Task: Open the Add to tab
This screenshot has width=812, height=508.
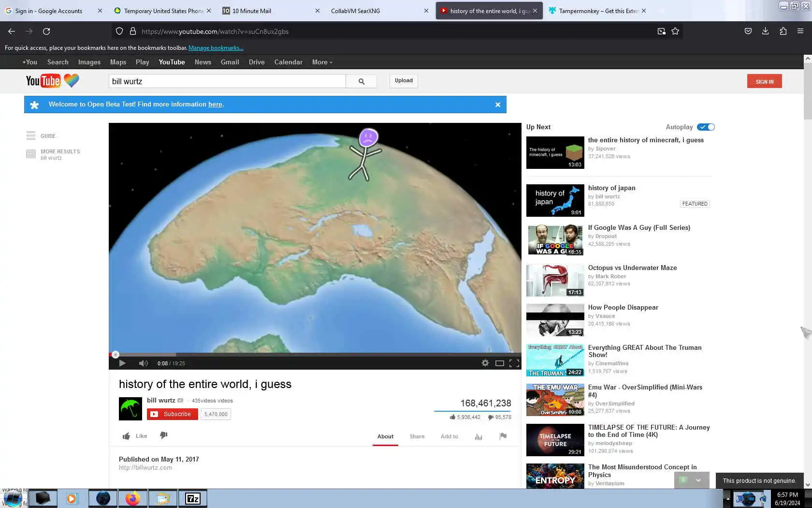Action: point(449,436)
